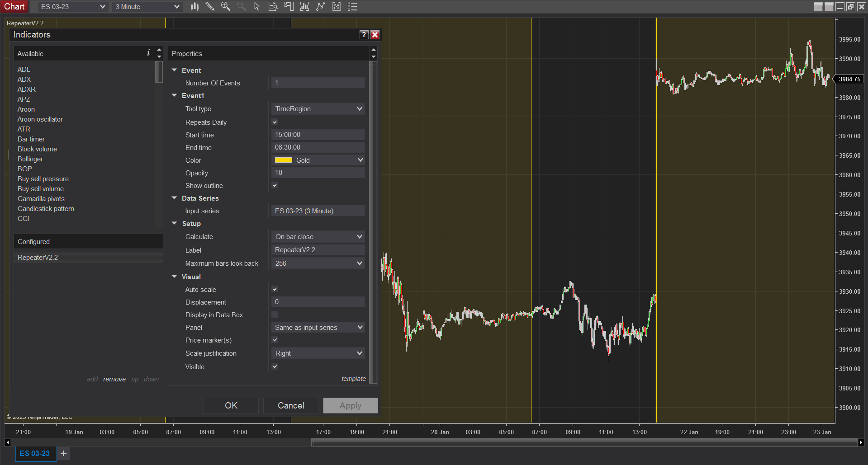
Task: Enable the Display in Data Box checkbox
Action: coord(275,315)
